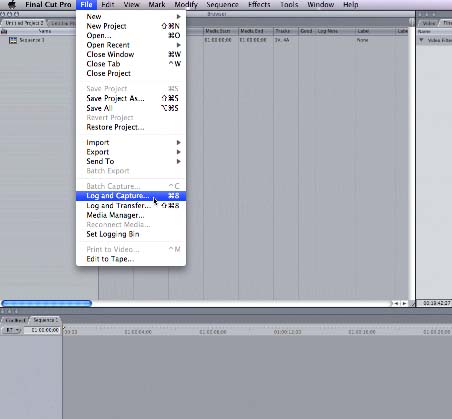Screen dimensions: 452x419
Task: Expand the Import submenu
Action: (x=179, y=142)
